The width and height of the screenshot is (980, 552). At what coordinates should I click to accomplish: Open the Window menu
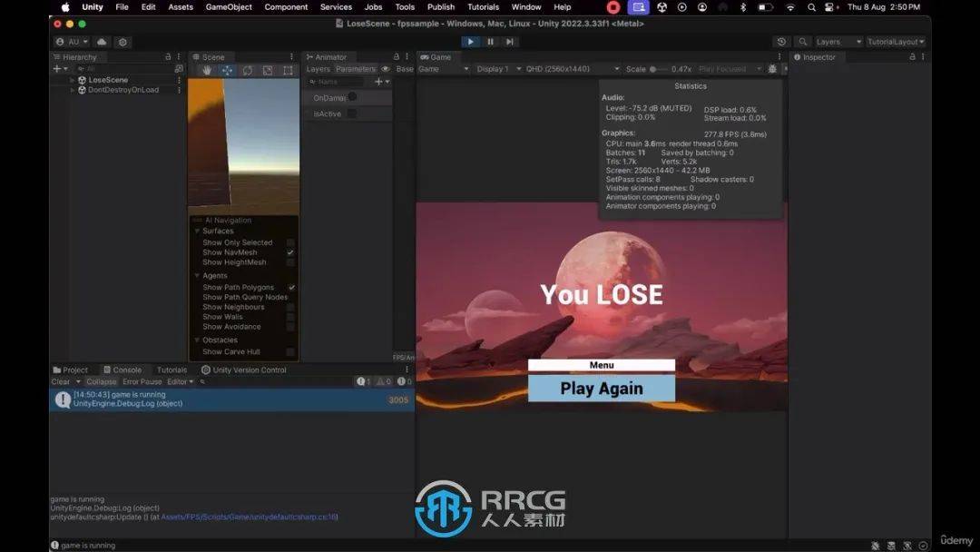526,7
